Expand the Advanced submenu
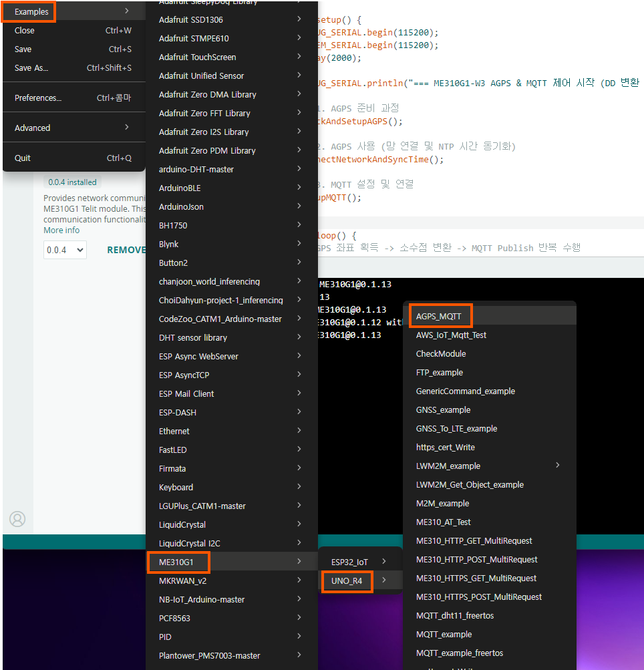 click(x=74, y=128)
